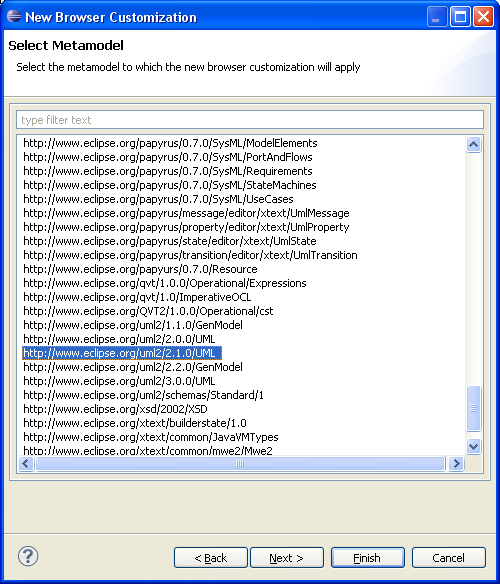Image resolution: width=500 pixels, height=584 pixels.
Task: Click the list's scroll up arrow
Action: [474, 144]
